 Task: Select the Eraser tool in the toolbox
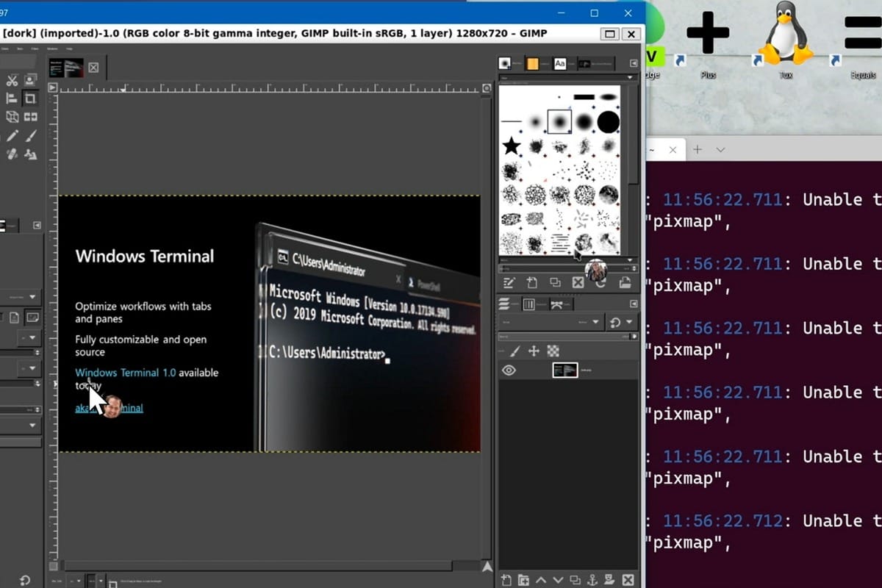click(x=12, y=154)
